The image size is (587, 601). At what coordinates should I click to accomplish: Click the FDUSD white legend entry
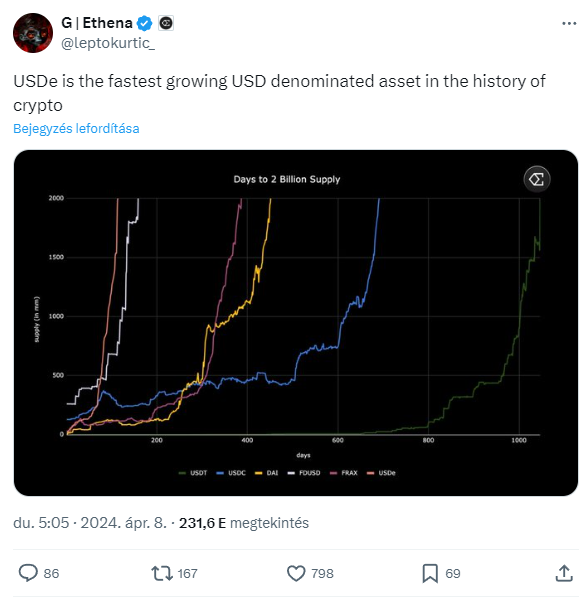tap(304, 473)
